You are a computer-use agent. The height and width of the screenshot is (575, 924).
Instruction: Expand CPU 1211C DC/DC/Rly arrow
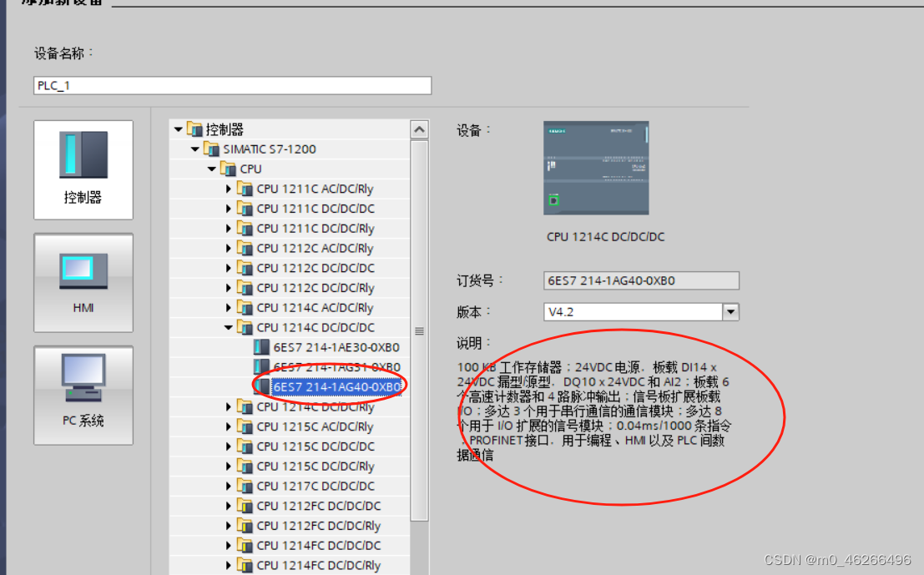coord(229,229)
